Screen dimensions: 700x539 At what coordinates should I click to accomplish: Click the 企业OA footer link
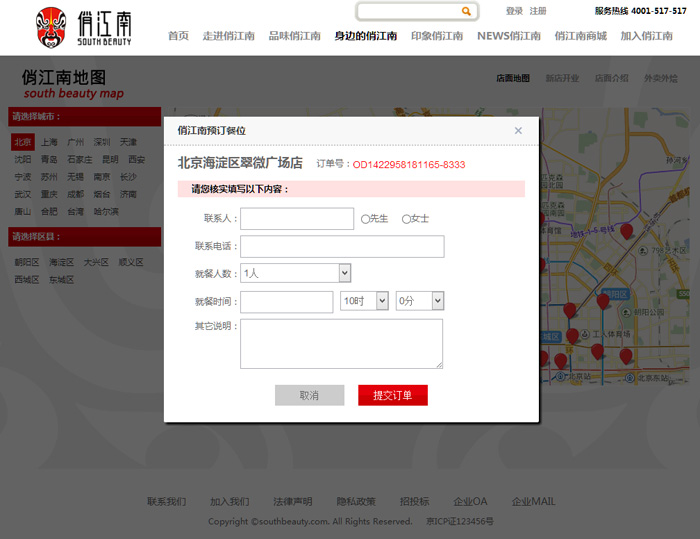click(471, 501)
